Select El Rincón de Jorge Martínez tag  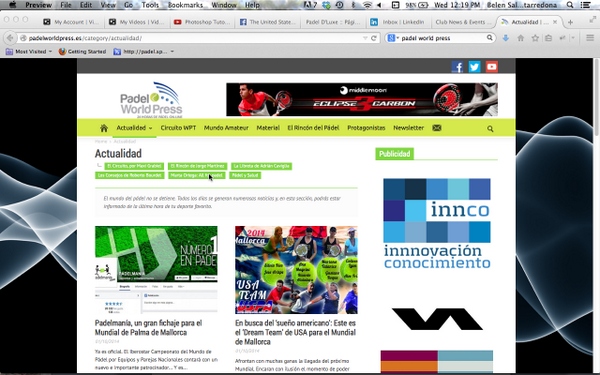(197, 166)
